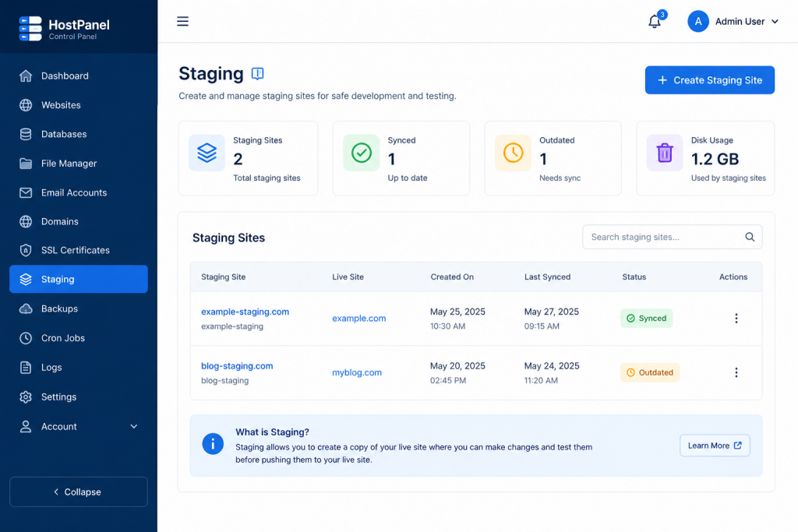
Task: Open Websites in sidebar
Action: point(79,105)
